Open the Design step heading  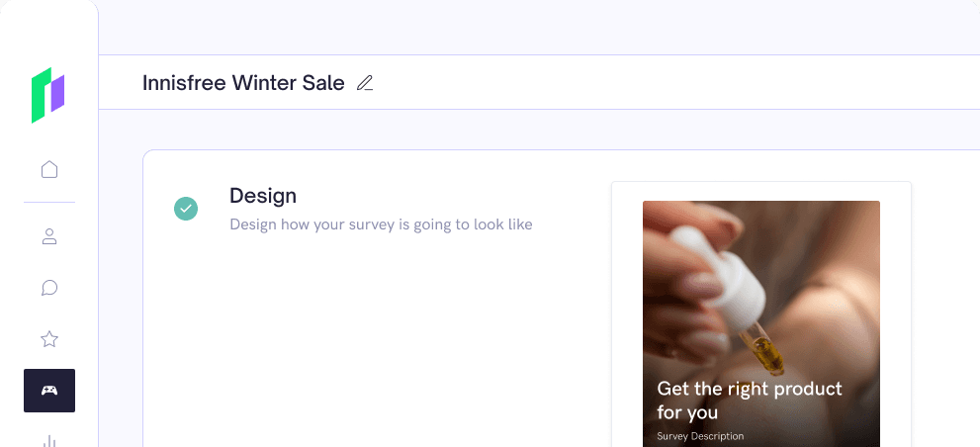[262, 196]
